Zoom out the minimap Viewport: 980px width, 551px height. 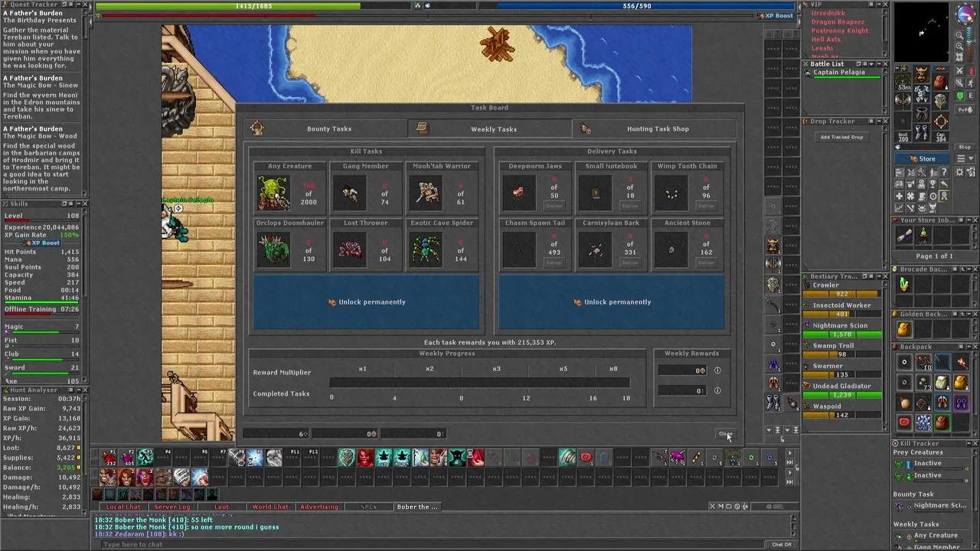(959, 35)
